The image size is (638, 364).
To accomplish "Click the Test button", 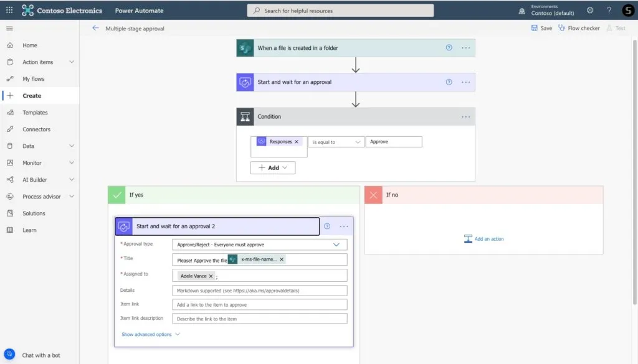I will 616,28.
